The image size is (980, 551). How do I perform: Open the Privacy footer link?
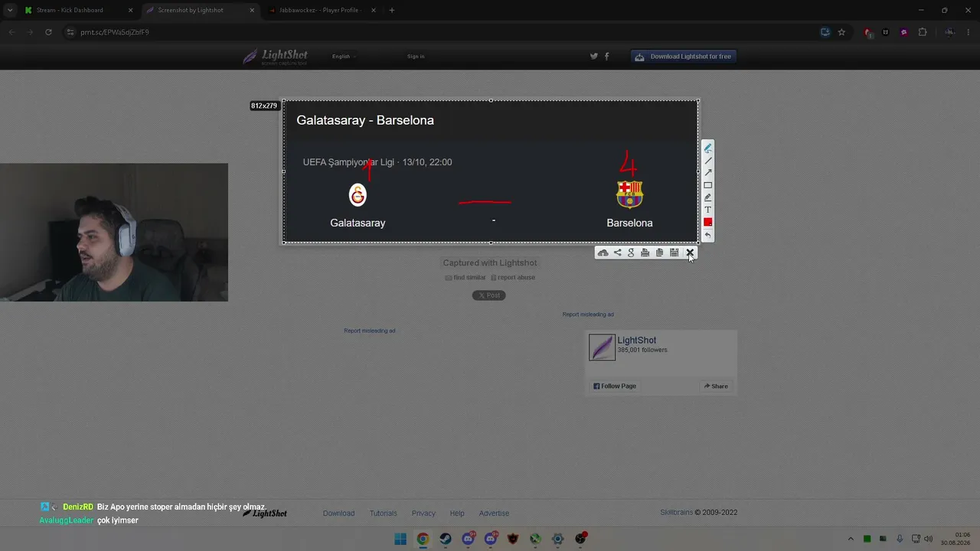(423, 514)
